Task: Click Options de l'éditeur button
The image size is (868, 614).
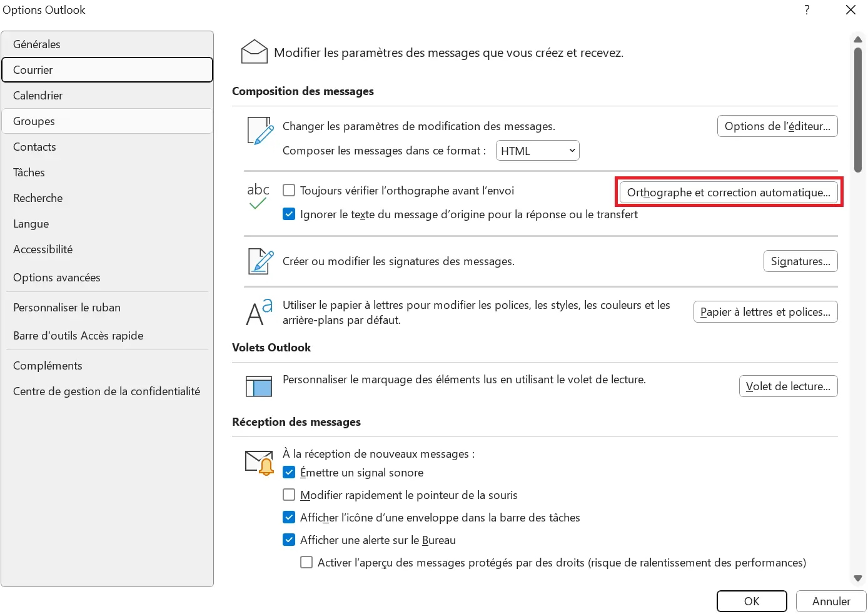Action: pos(777,126)
